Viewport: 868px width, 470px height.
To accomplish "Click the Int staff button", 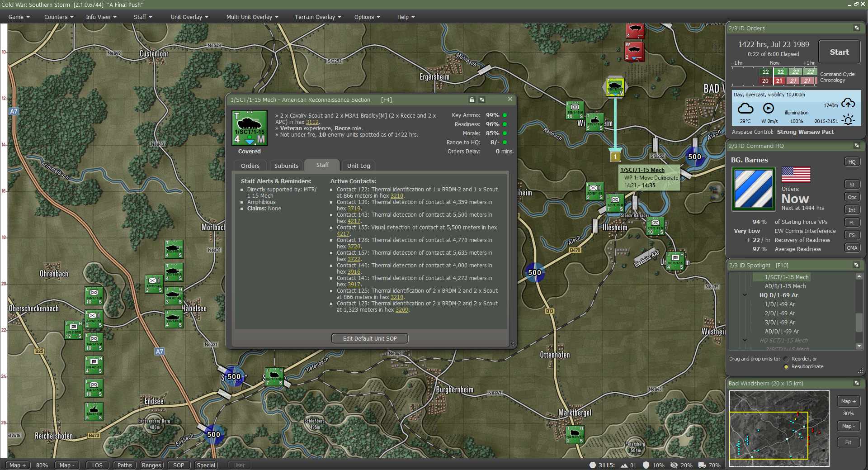I will [x=852, y=210].
